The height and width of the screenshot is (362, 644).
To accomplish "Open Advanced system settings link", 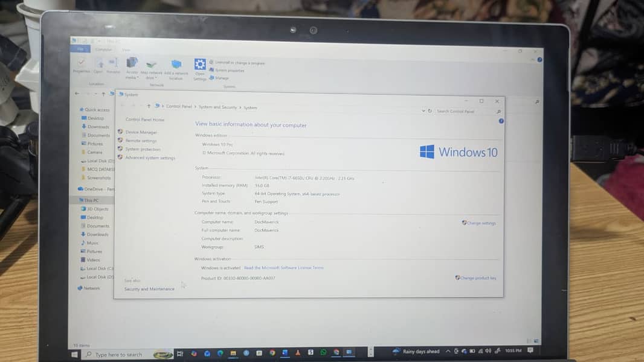I will pyautogui.click(x=150, y=158).
